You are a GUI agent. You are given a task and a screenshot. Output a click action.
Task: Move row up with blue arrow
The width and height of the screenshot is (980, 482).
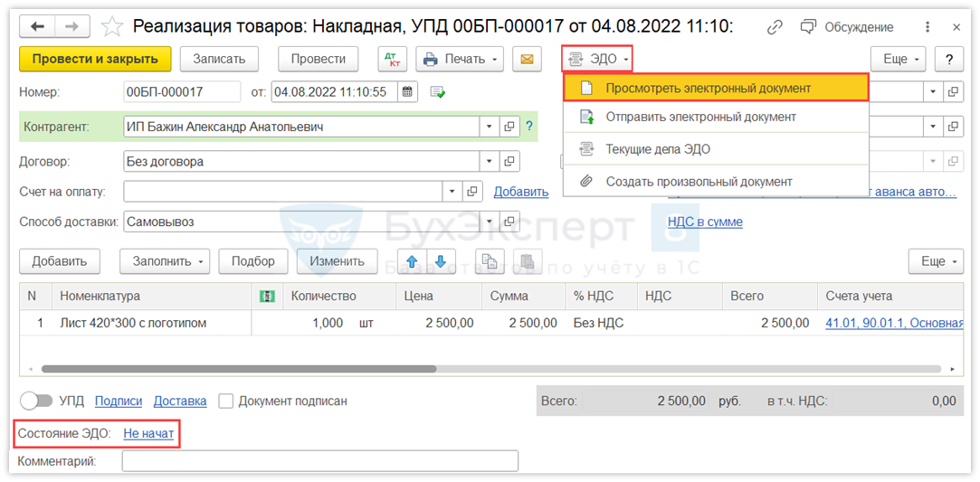click(413, 261)
